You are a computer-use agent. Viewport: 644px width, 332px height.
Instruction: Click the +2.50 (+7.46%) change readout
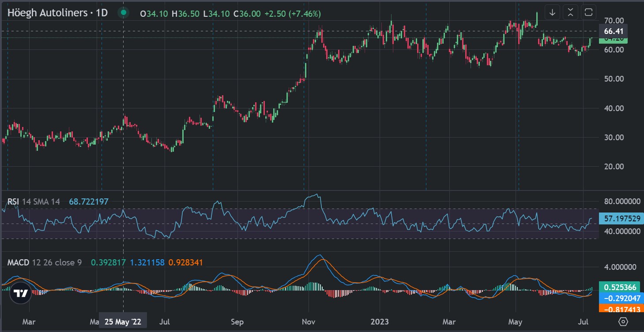click(x=293, y=14)
